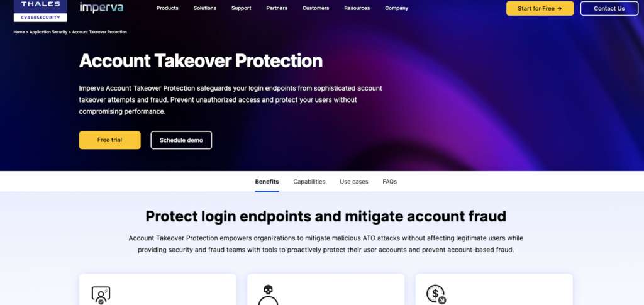Click the Free trial button
This screenshot has width=644, height=305.
[109, 140]
